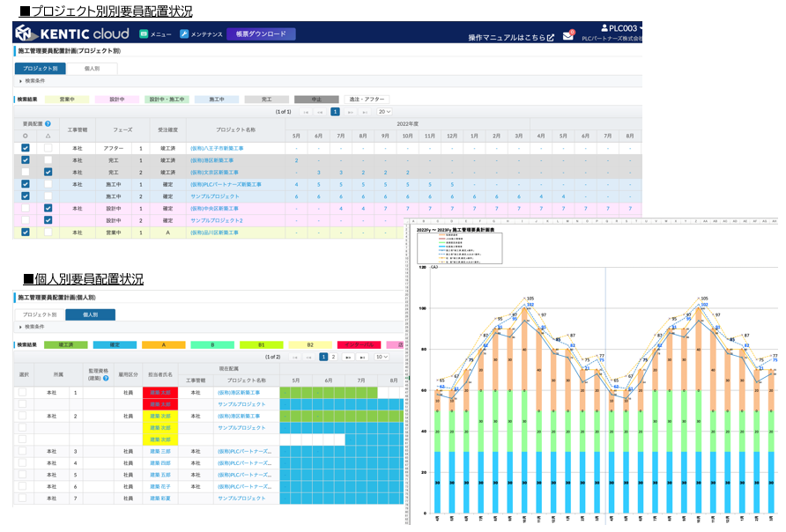Switch to 個人別 tab in project view

pos(92,68)
